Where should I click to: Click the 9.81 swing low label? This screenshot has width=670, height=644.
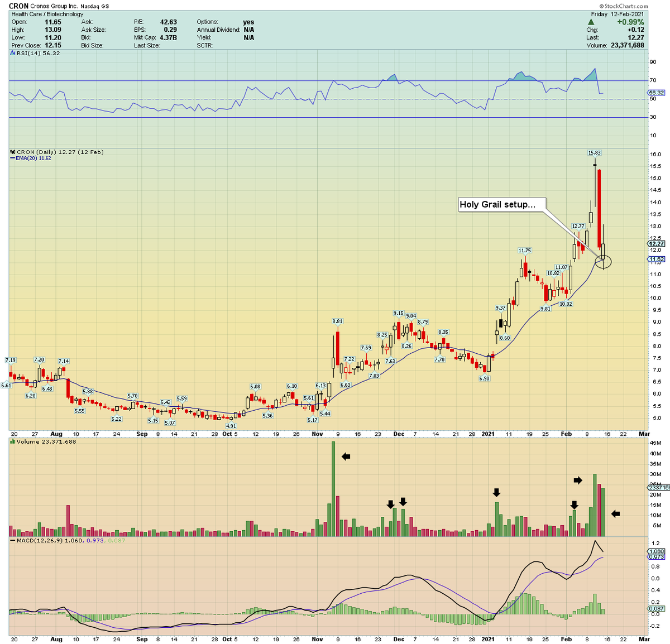pyautogui.click(x=545, y=309)
